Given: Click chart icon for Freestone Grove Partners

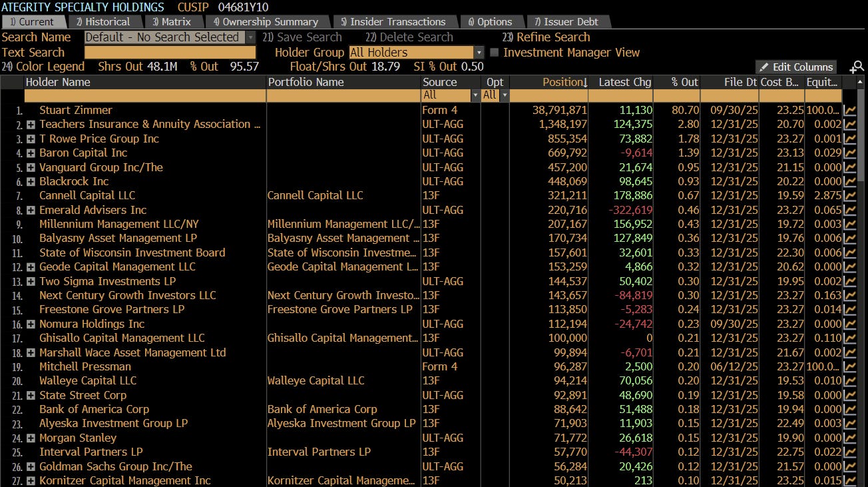Looking at the screenshot, I should pyautogui.click(x=850, y=310).
